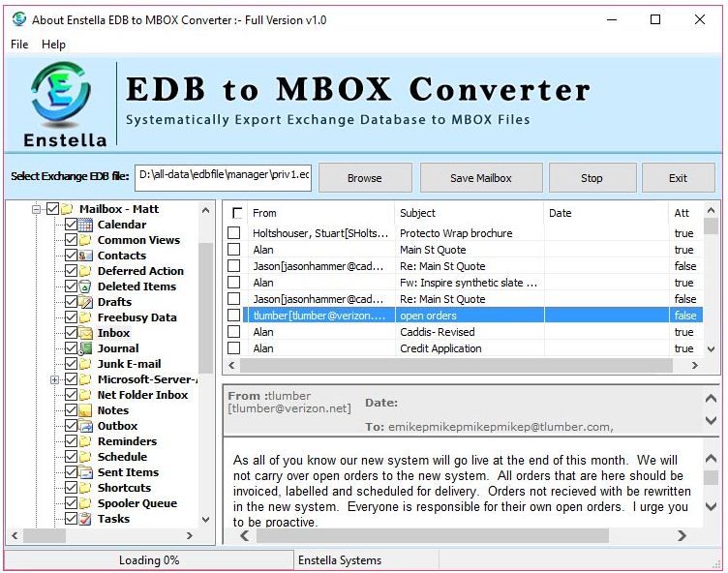The height and width of the screenshot is (573, 728).
Task: Click the Freebusy Data folder icon
Action: [x=85, y=317]
